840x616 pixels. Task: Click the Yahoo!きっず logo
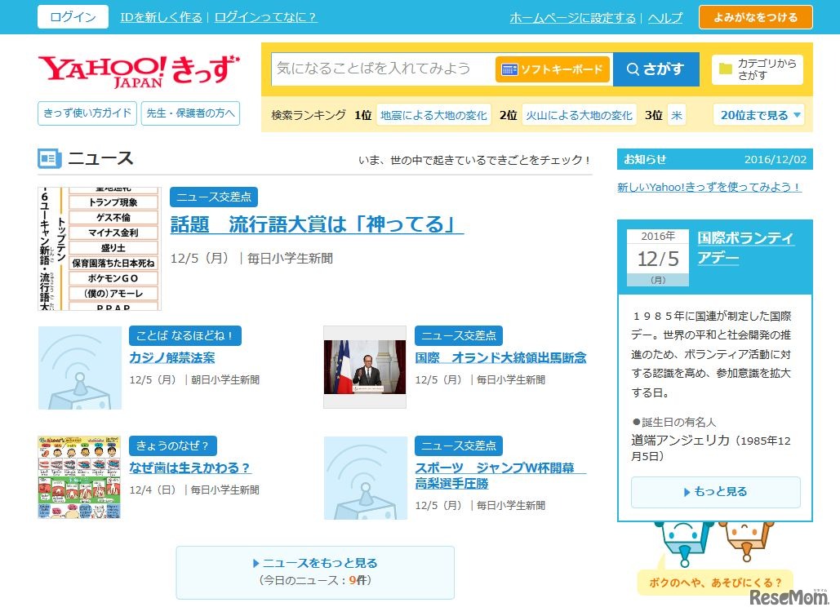[139, 69]
